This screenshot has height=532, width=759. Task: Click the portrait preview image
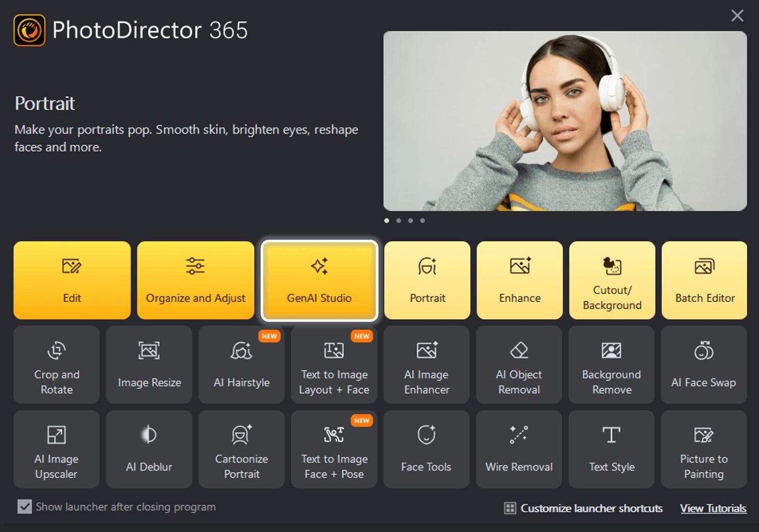(565, 121)
